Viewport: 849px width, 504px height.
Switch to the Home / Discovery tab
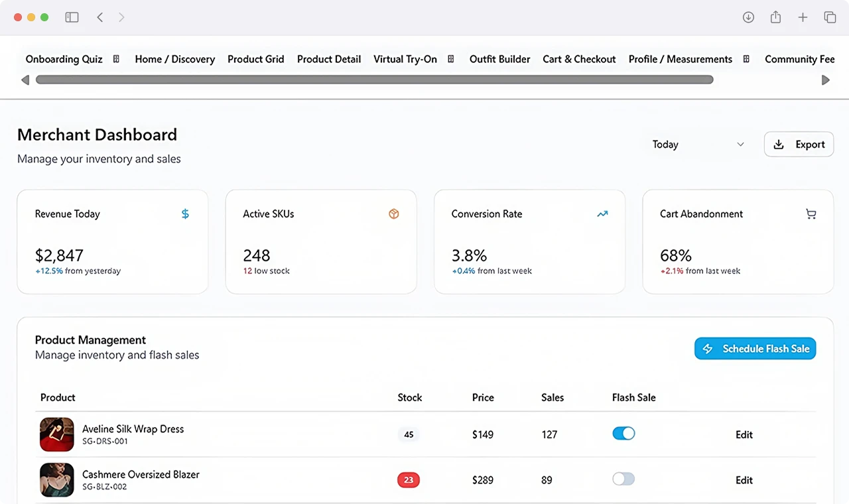click(175, 59)
